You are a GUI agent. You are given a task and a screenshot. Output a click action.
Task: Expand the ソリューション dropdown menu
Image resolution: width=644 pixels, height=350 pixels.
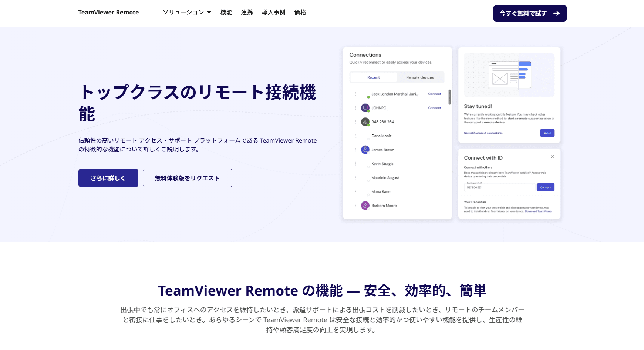pyautogui.click(x=187, y=13)
